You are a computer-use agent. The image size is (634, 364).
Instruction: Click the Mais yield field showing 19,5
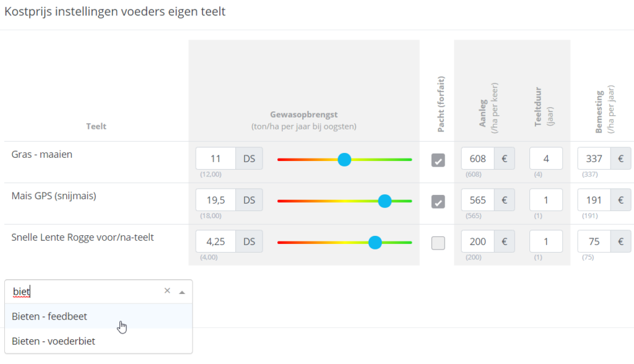215,200
